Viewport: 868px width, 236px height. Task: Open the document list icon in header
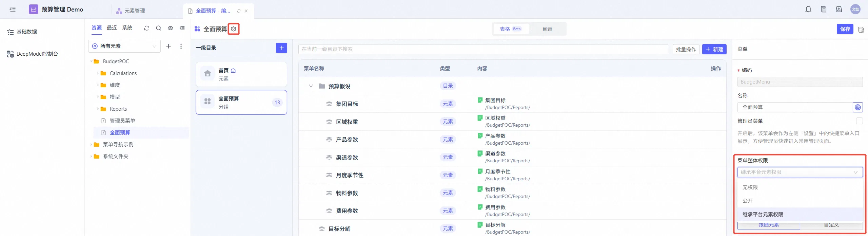(x=824, y=9)
